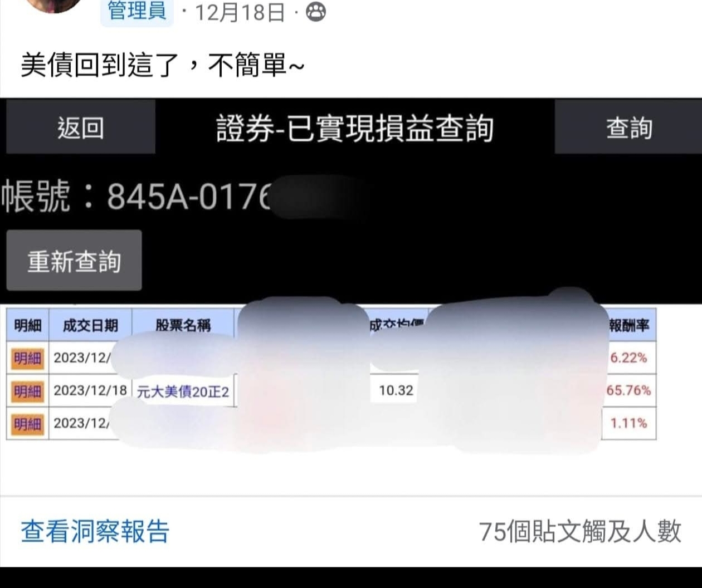Open the group audience icon beside the date
The image size is (702, 588).
tap(316, 12)
